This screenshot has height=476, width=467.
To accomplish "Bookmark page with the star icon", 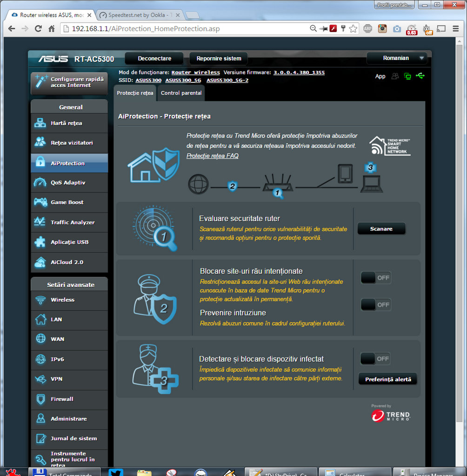I will tap(353, 29).
